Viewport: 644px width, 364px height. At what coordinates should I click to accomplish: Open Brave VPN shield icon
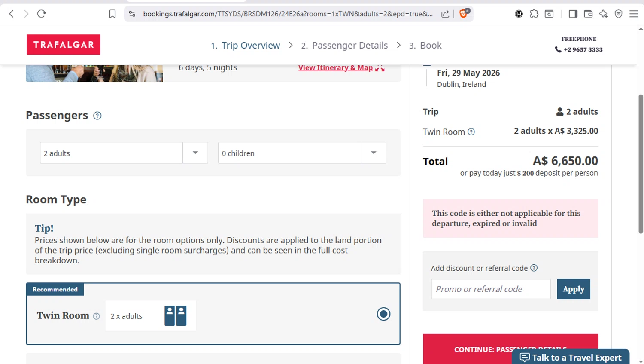click(618, 14)
